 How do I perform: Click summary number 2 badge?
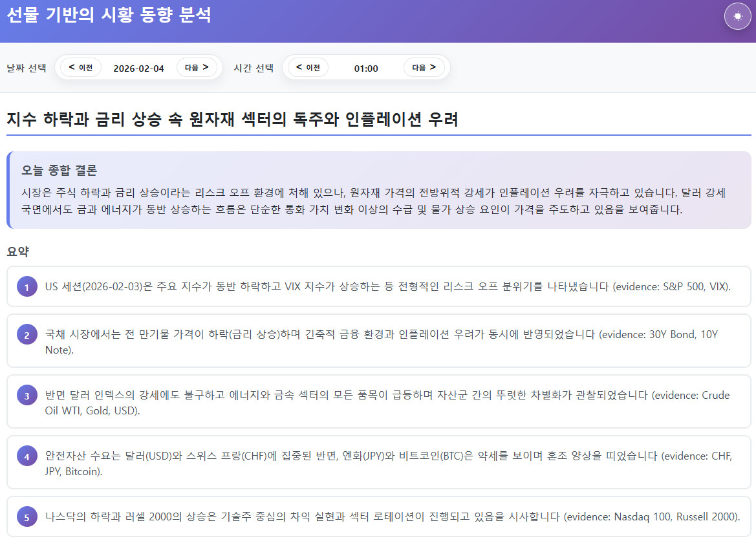pyautogui.click(x=27, y=335)
